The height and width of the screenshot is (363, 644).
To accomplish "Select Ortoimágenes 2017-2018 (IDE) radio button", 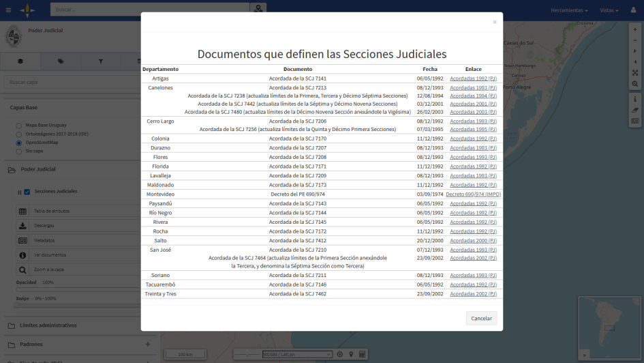I will coord(19,134).
